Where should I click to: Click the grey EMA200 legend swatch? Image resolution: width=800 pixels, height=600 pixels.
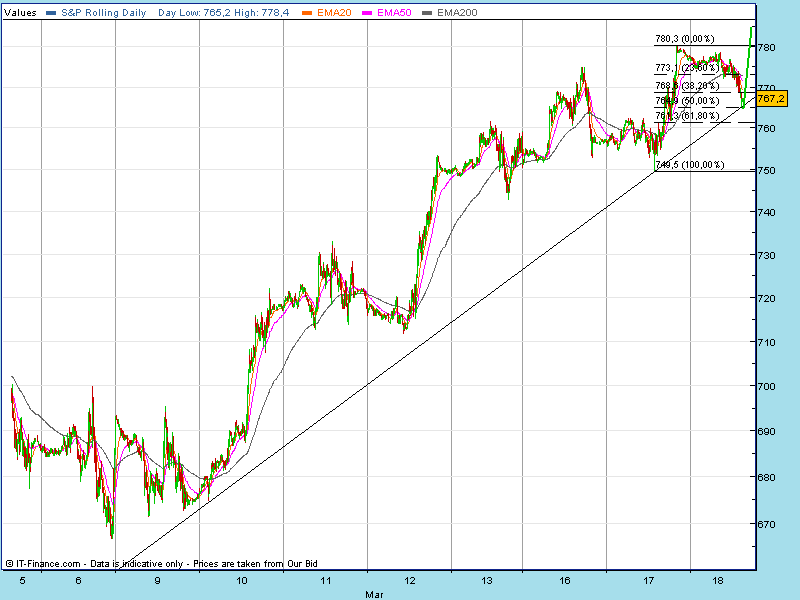(427, 13)
